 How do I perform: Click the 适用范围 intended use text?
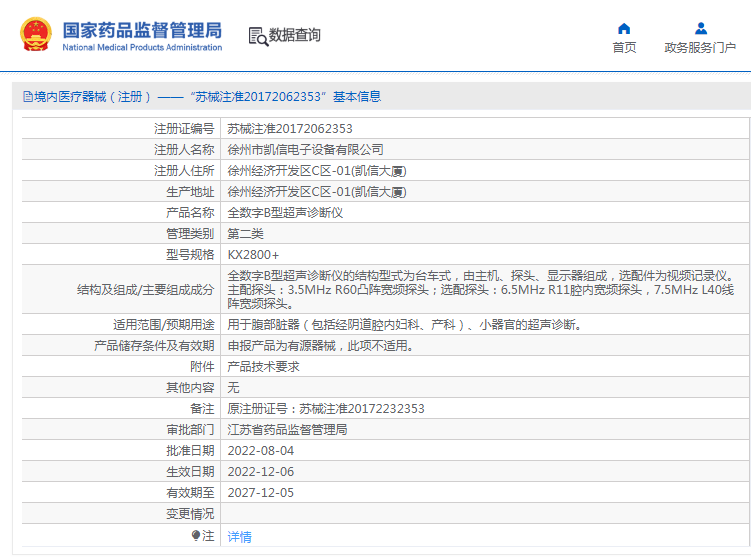(x=404, y=325)
